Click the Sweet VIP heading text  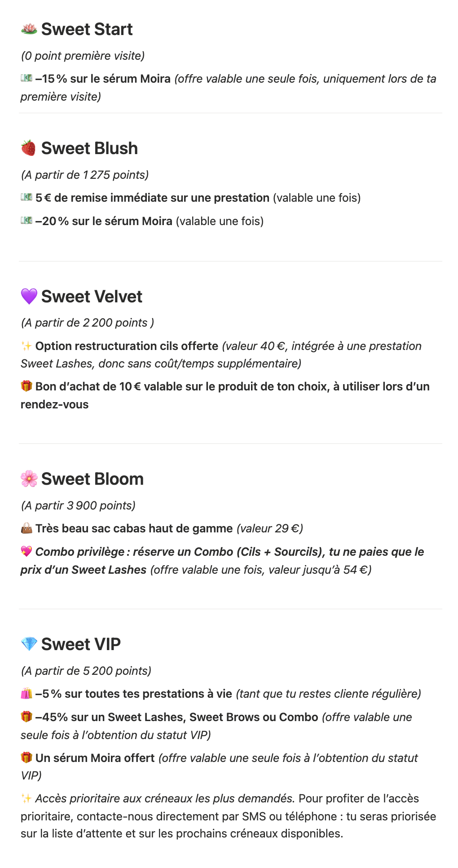pyautogui.click(x=81, y=644)
